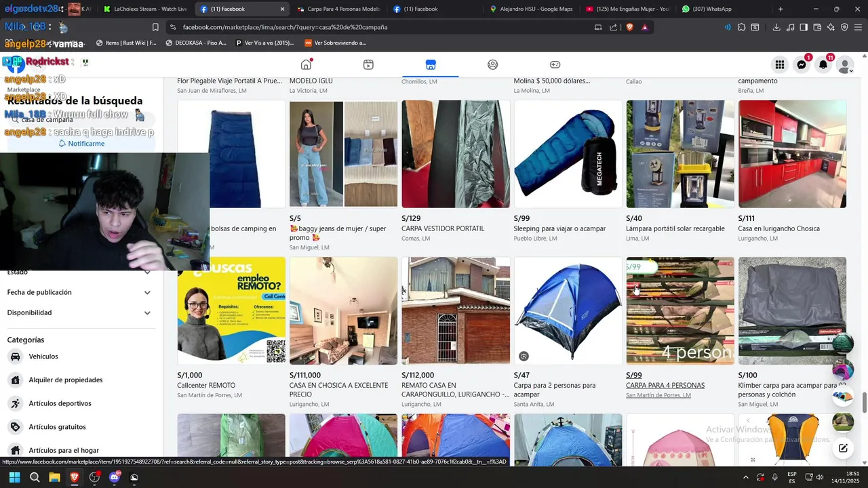868x488 pixels.
Task: Open the Brave VPN shield icon
Action: 844,27
